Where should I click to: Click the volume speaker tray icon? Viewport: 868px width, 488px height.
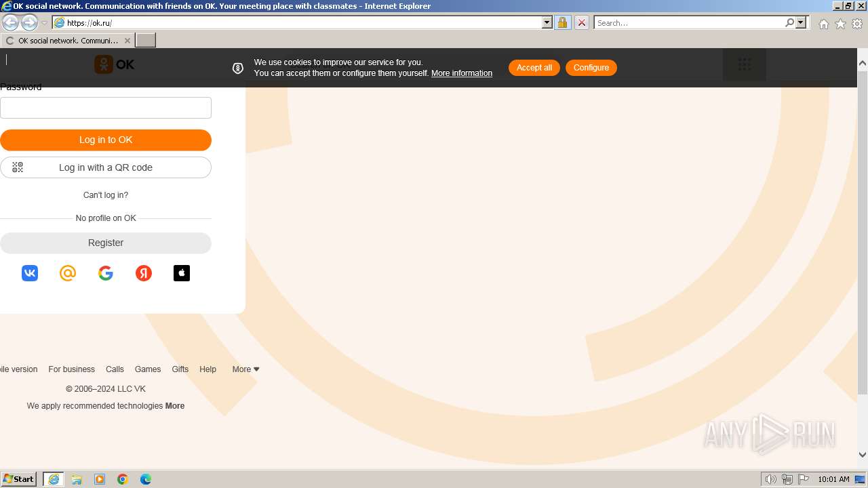[x=771, y=479]
